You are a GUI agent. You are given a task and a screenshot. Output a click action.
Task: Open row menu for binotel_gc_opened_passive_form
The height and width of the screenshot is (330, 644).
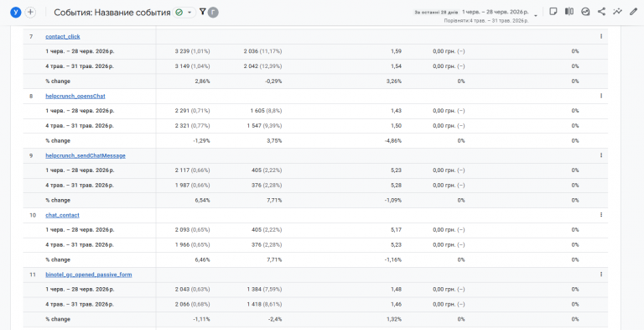point(601,274)
